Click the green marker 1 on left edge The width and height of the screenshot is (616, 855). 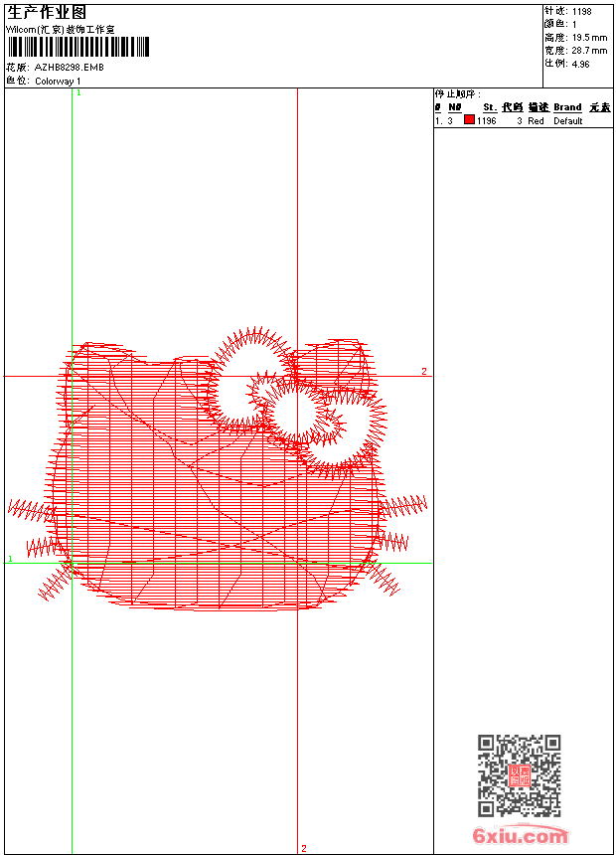coord(10,560)
